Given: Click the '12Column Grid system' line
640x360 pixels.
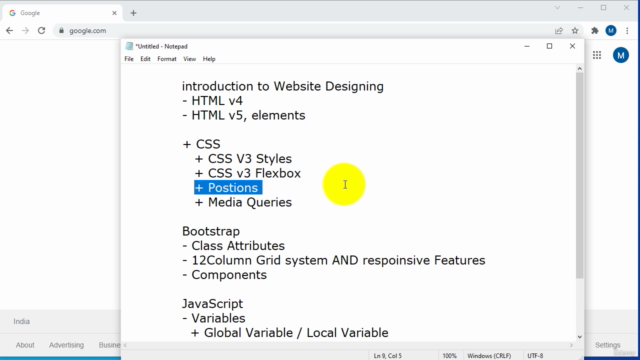Looking at the screenshot, I should 333,260.
